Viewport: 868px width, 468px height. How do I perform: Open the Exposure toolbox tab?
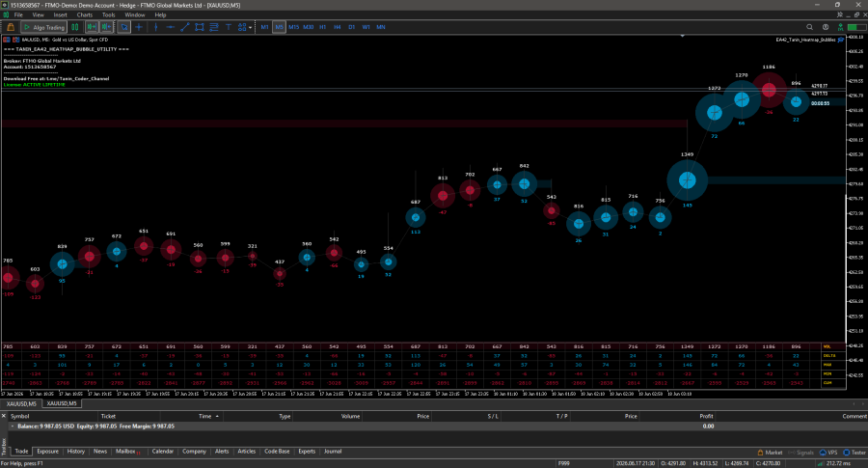(47, 452)
